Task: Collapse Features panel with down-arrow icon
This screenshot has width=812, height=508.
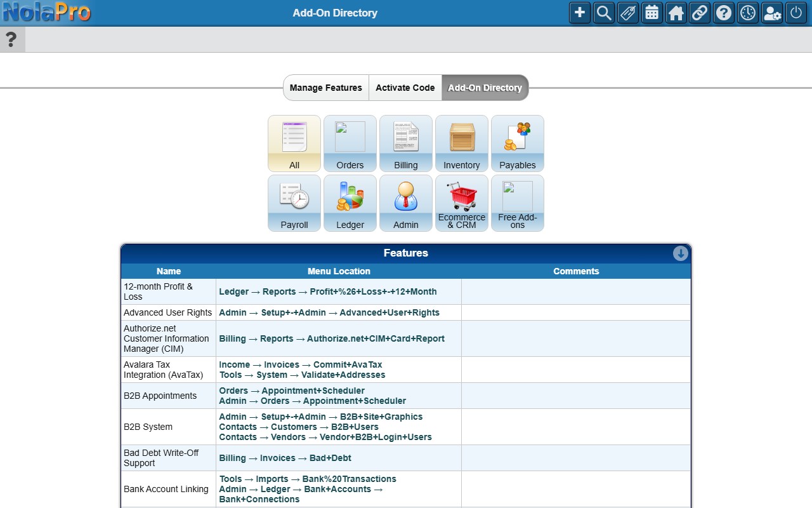Action: [681, 253]
